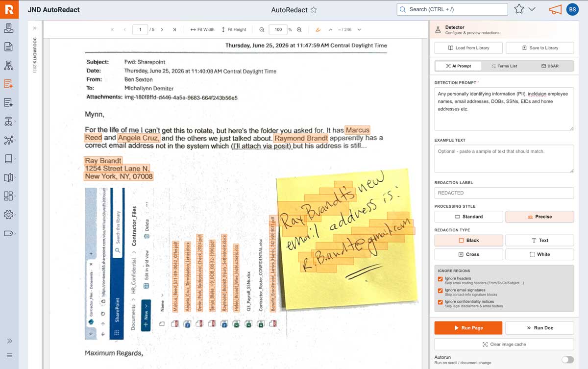Open the inbox tray sidebar icon
This screenshot has width=588, height=369.
8,28
